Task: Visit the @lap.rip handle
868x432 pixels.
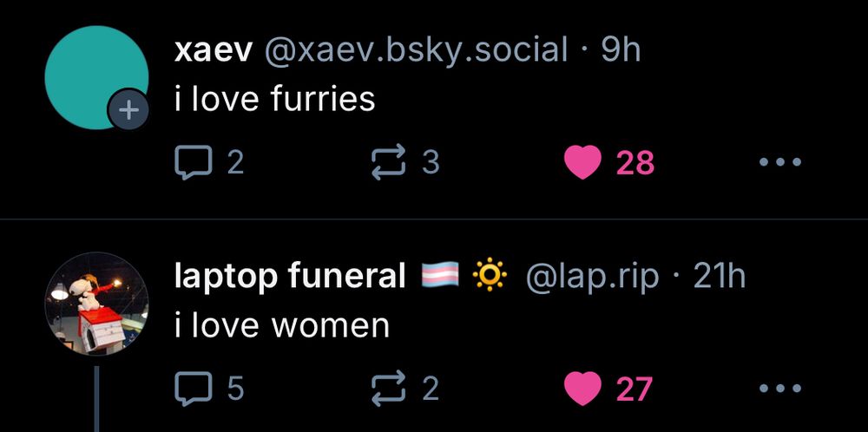Action: tap(592, 277)
